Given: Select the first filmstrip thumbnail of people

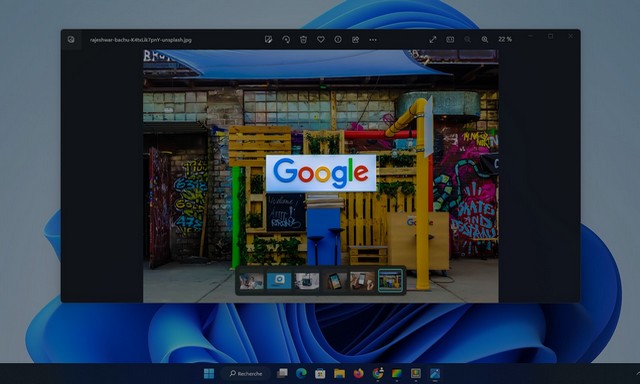Looking at the screenshot, I should click(x=251, y=281).
